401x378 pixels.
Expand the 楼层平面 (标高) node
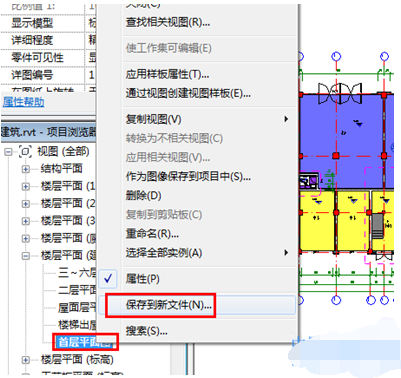25,360
